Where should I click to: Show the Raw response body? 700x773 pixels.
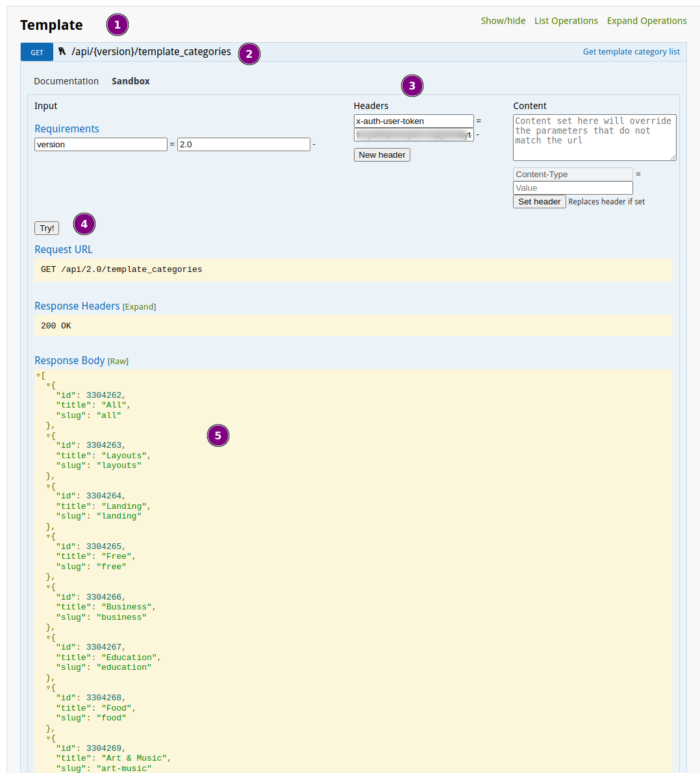coord(118,362)
